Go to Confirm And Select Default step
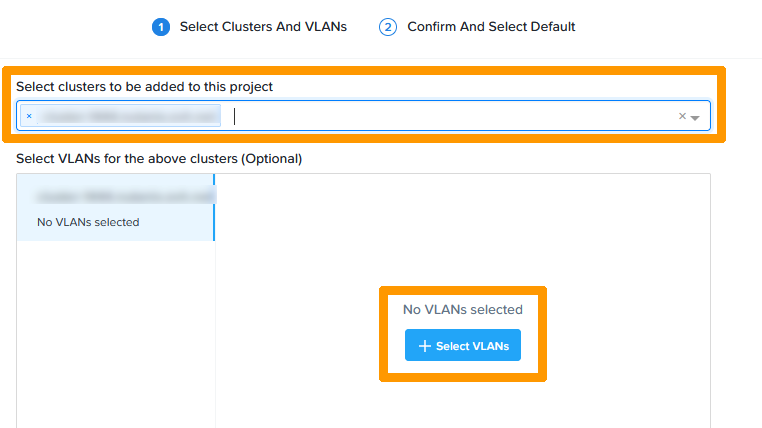This screenshot has width=762, height=428. (x=491, y=27)
